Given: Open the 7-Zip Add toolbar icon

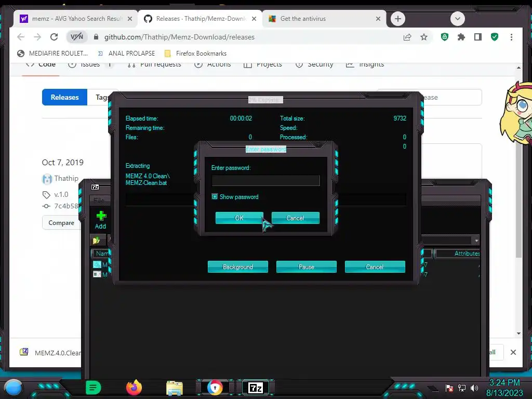Looking at the screenshot, I should point(101,220).
